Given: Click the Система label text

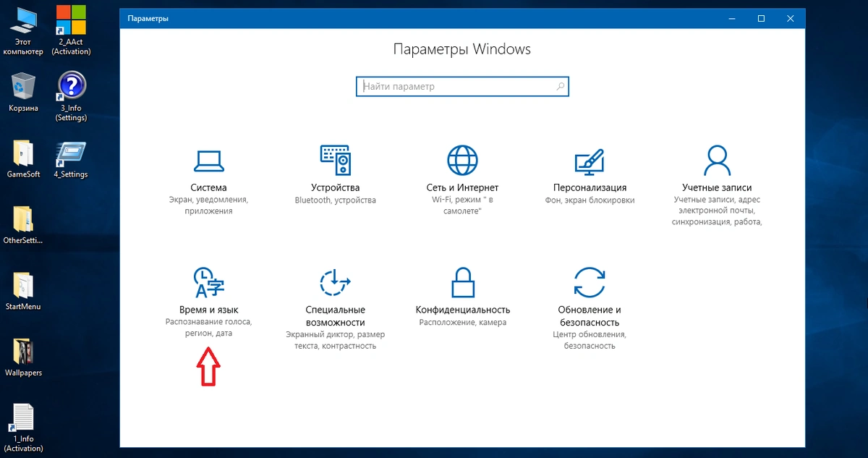Looking at the screenshot, I should pos(208,187).
